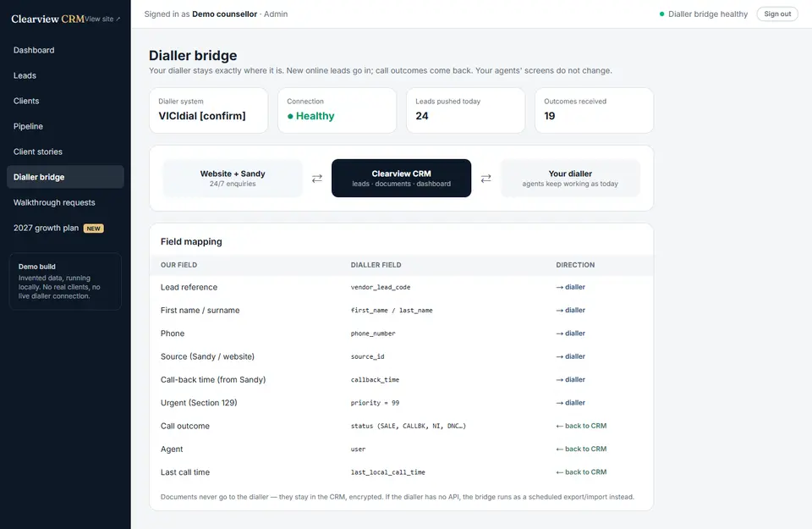This screenshot has height=529, width=812.
Task: Click the Dialler system VICIdial [confirm] card
Action: point(209,110)
